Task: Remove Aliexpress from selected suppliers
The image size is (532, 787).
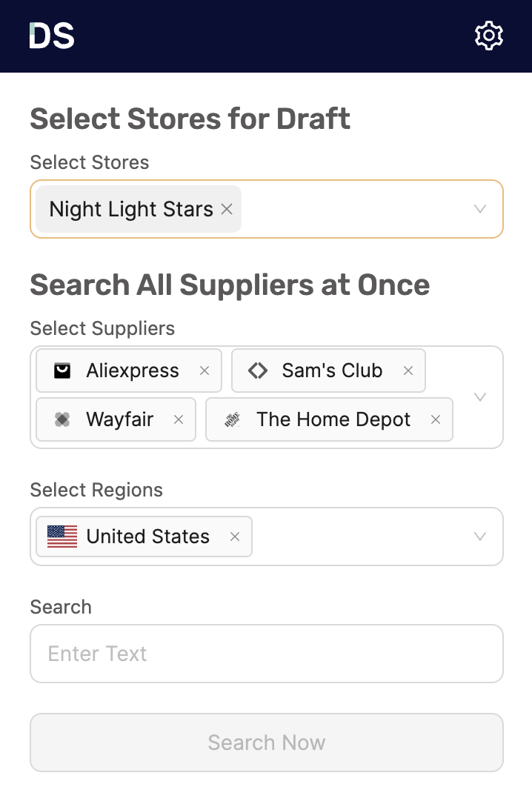Action: 204,371
